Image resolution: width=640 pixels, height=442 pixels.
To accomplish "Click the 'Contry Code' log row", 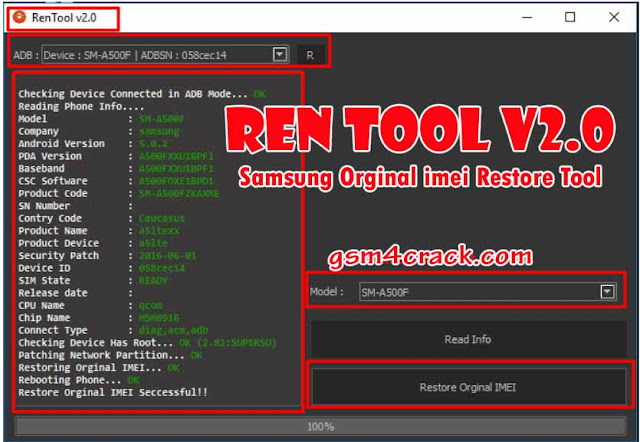I will 101,218.
